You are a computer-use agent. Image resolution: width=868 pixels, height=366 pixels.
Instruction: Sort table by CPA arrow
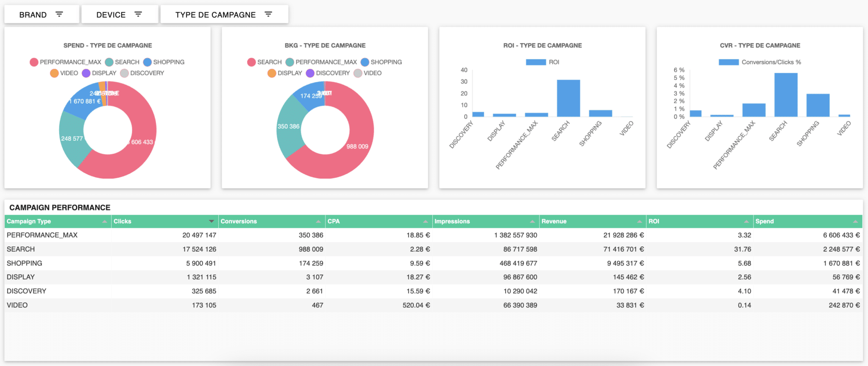pyautogui.click(x=425, y=221)
